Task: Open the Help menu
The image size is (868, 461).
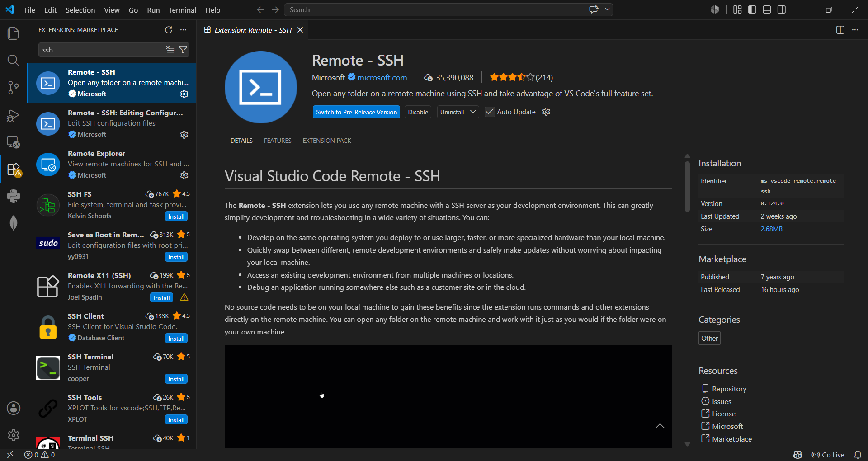Action: (x=212, y=10)
